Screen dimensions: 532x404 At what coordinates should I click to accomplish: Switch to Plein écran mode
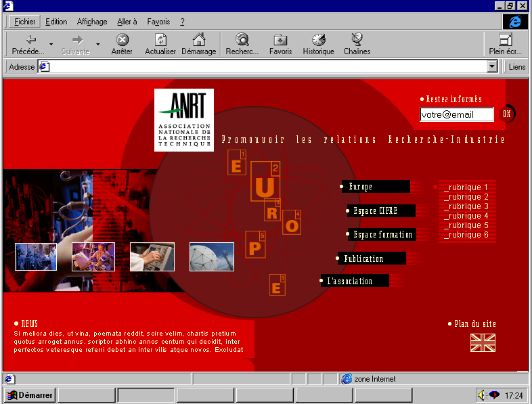tap(505, 44)
